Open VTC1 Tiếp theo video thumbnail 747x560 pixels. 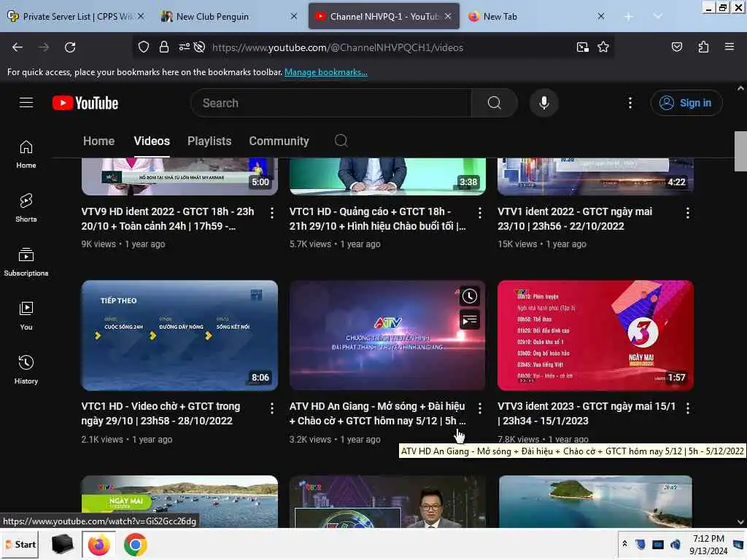pos(179,335)
